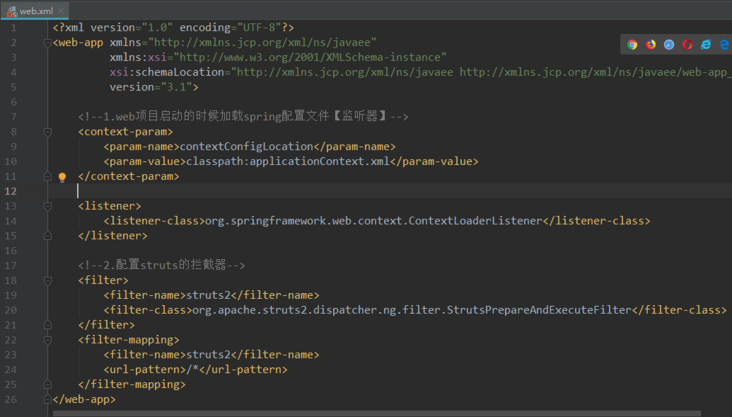Click the XMLSchema-instance URL on line 3
The height and width of the screenshot is (417, 732).
(310, 57)
